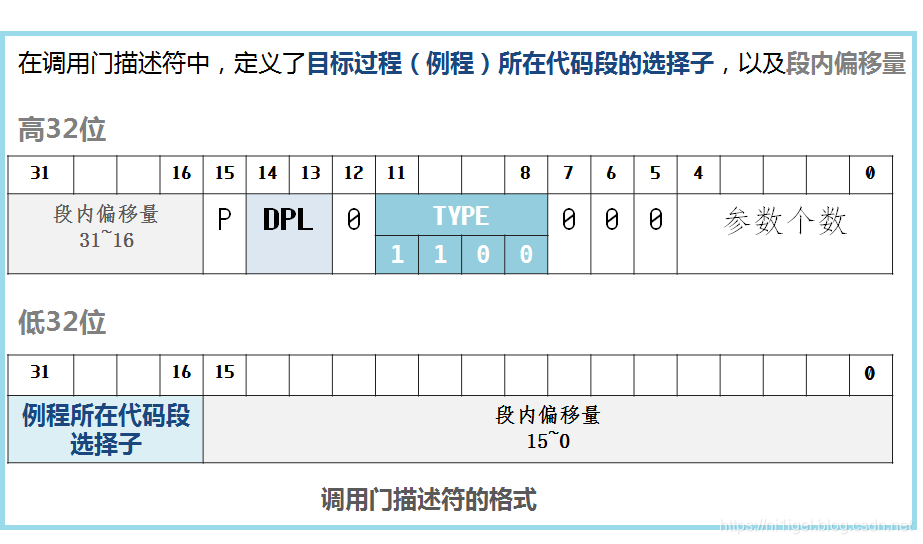Click the 0 value under bit 7
The image size is (923, 544).
coord(569,234)
